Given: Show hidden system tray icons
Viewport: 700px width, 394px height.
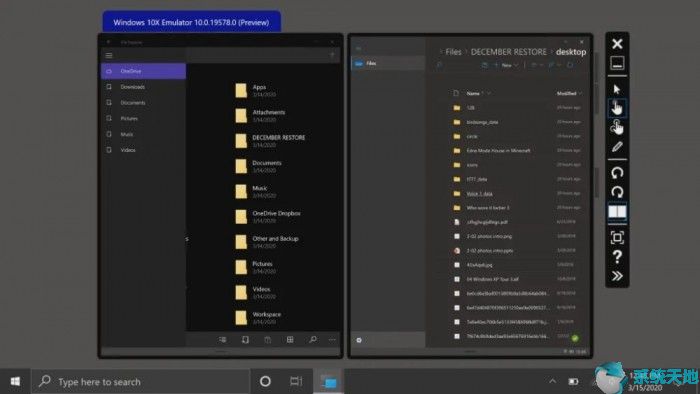Looking at the screenshot, I should coord(552,381).
